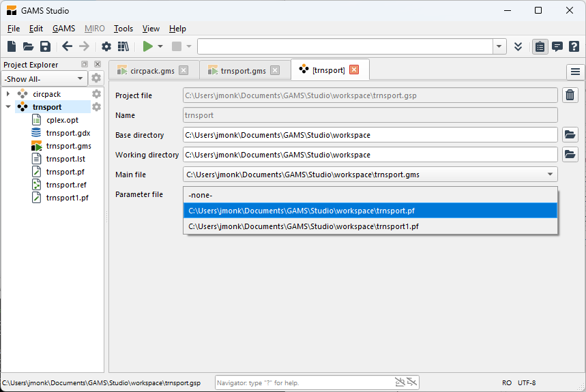Click the Navigator input field

(304, 383)
